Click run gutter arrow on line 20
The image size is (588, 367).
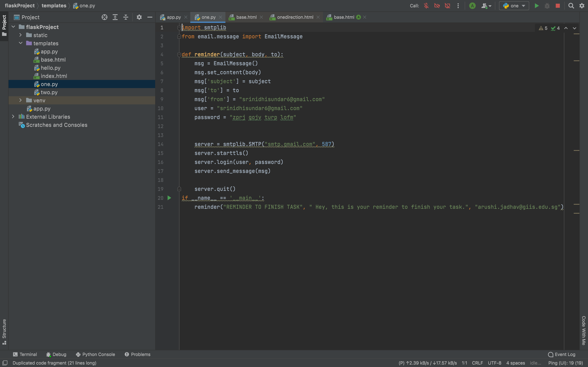[169, 198]
